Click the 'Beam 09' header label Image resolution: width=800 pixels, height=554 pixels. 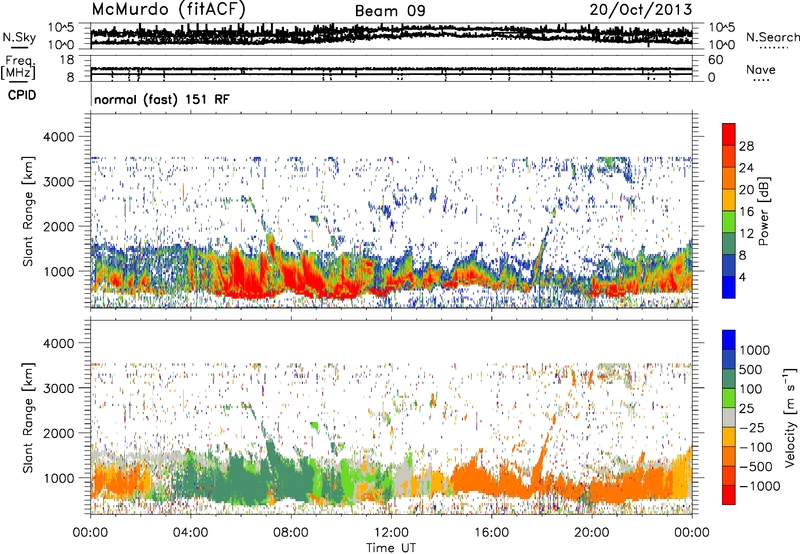point(390,11)
